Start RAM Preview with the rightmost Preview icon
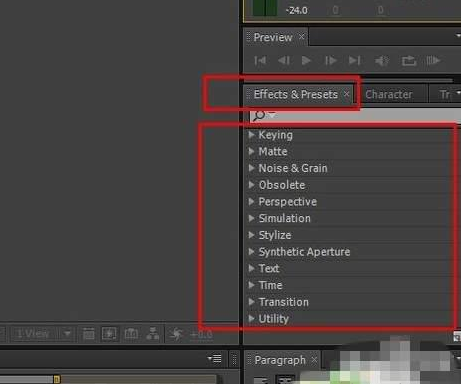461x384 pixels. 433,61
